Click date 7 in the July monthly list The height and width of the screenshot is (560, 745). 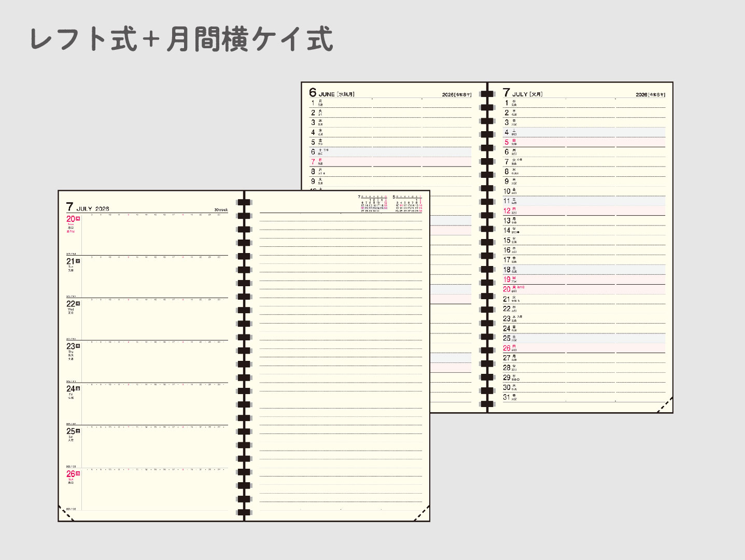coord(507,162)
